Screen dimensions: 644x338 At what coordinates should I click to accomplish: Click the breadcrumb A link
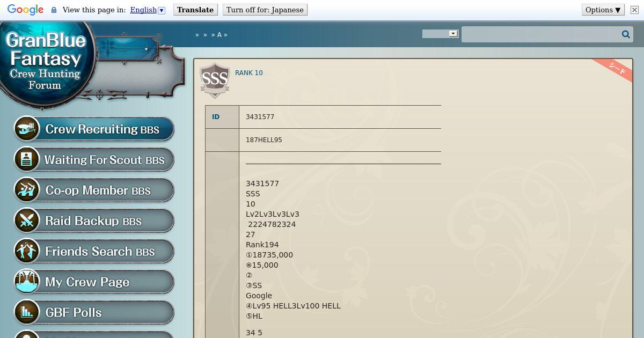(x=219, y=35)
